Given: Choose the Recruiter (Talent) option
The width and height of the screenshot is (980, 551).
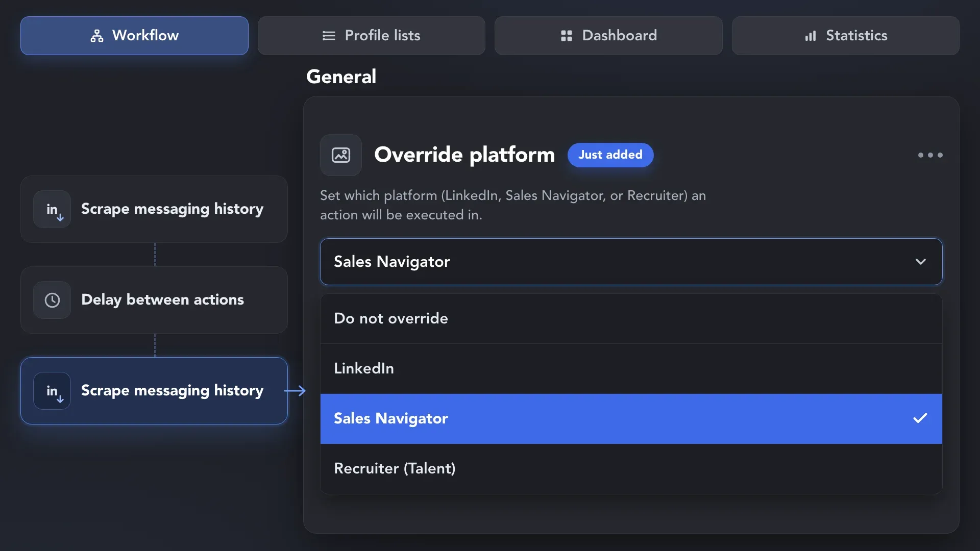Looking at the screenshot, I should 631,468.
